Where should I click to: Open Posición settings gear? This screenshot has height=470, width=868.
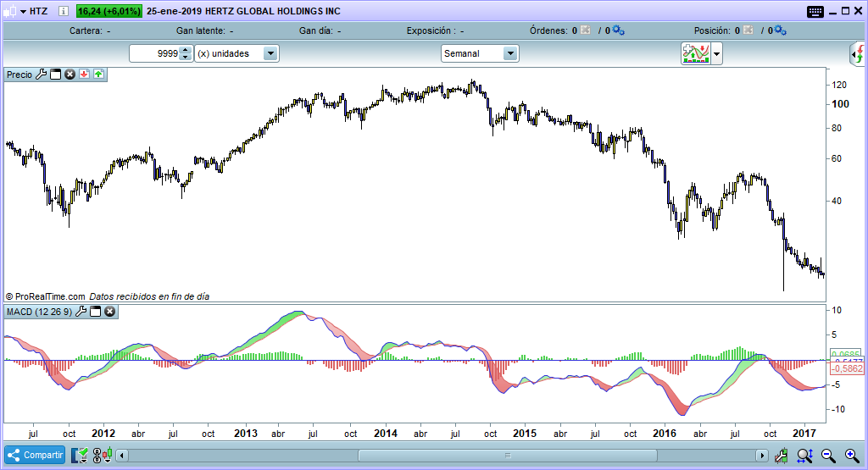point(780,30)
